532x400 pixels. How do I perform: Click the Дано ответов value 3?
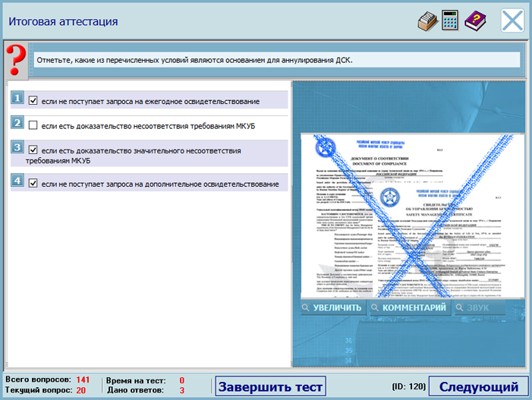pos(182,390)
